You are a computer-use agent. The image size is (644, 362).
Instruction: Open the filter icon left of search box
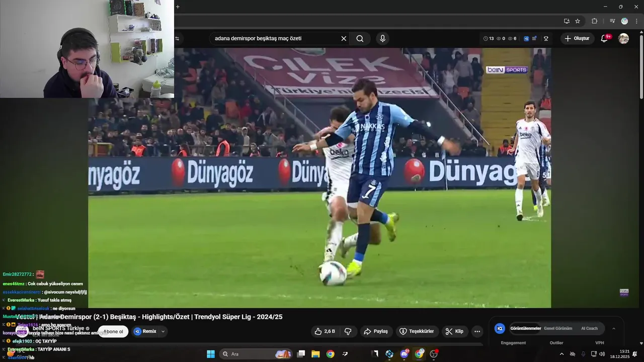pyautogui.click(x=178, y=39)
